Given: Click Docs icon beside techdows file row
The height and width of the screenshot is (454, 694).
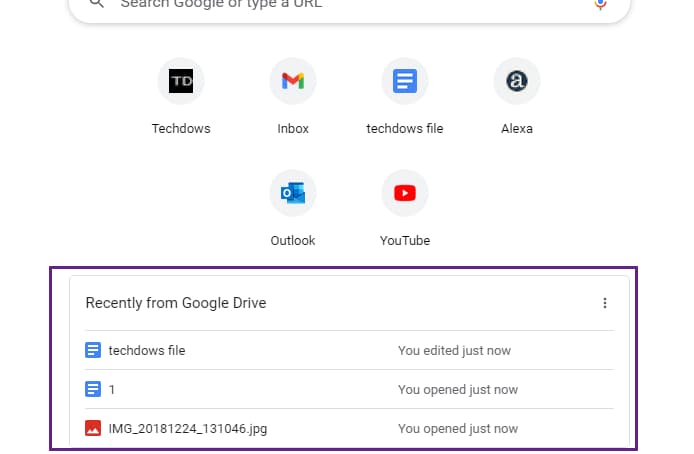Looking at the screenshot, I should 93,350.
